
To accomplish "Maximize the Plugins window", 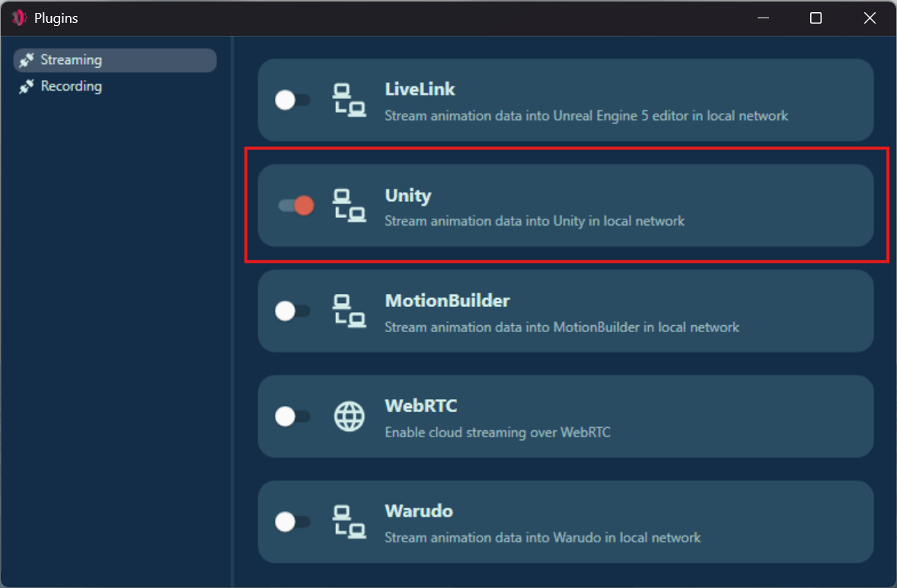I will tap(816, 18).
